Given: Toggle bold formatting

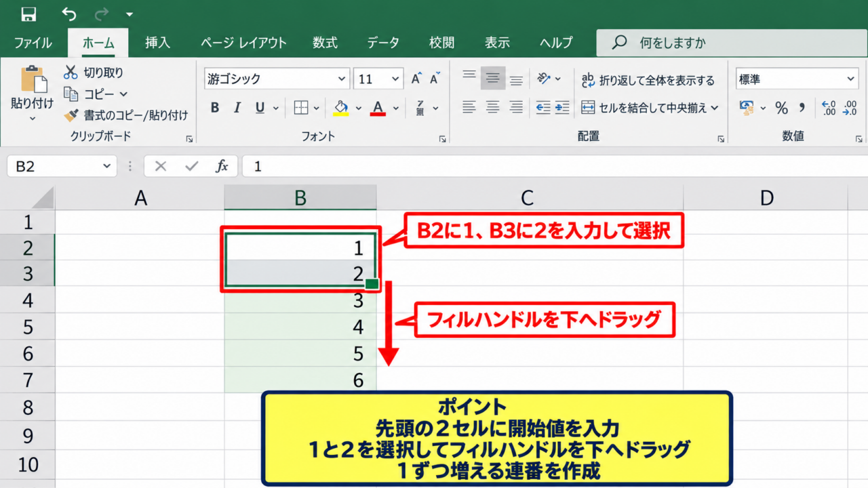Looking at the screenshot, I should (x=215, y=108).
